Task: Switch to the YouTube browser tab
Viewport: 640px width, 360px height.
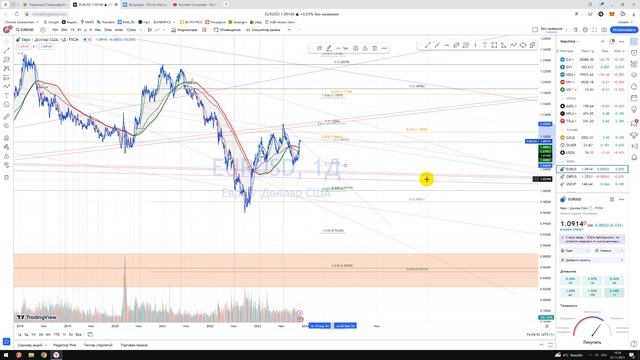Action: (195, 4)
